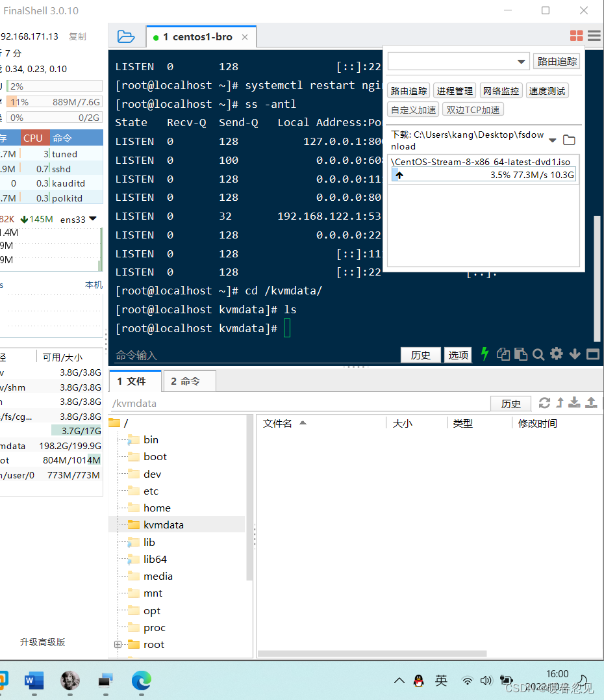604x700 pixels.
Task: Open Microsoft Edge from the taskbar
Action: point(142,681)
